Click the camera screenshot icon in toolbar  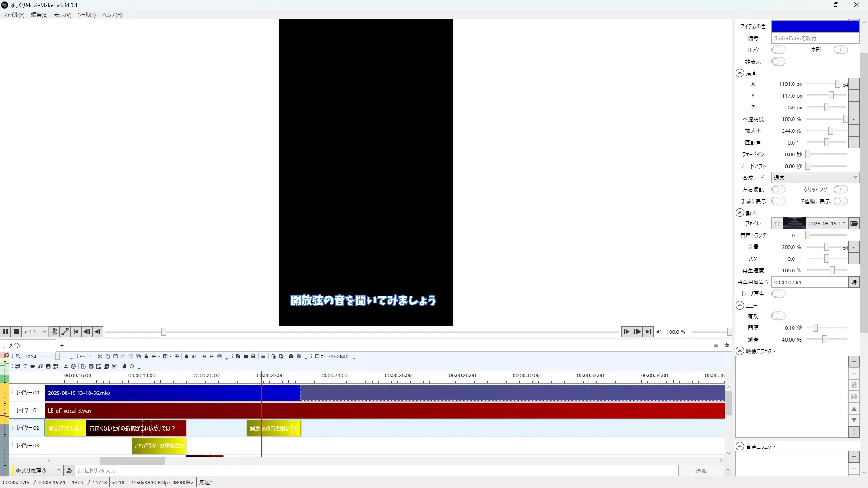pos(291,357)
